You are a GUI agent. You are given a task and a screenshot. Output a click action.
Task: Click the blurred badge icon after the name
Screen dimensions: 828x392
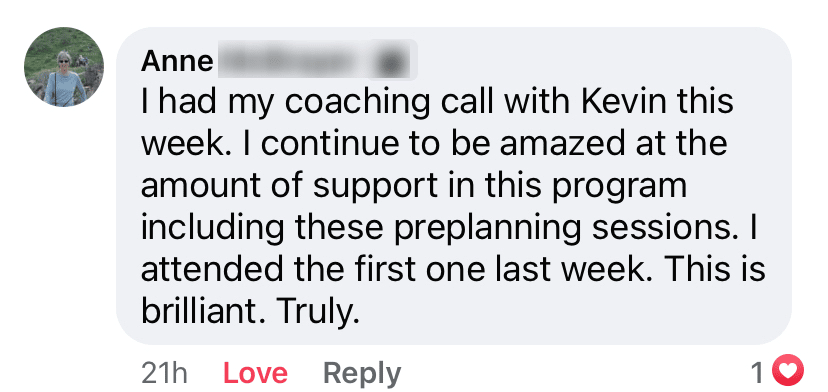click(396, 62)
